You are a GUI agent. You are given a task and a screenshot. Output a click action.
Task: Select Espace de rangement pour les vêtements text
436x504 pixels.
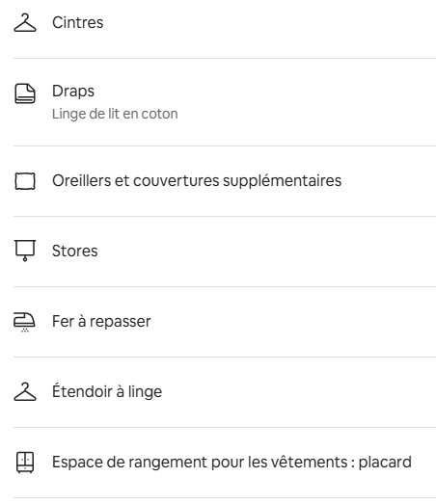200,463
